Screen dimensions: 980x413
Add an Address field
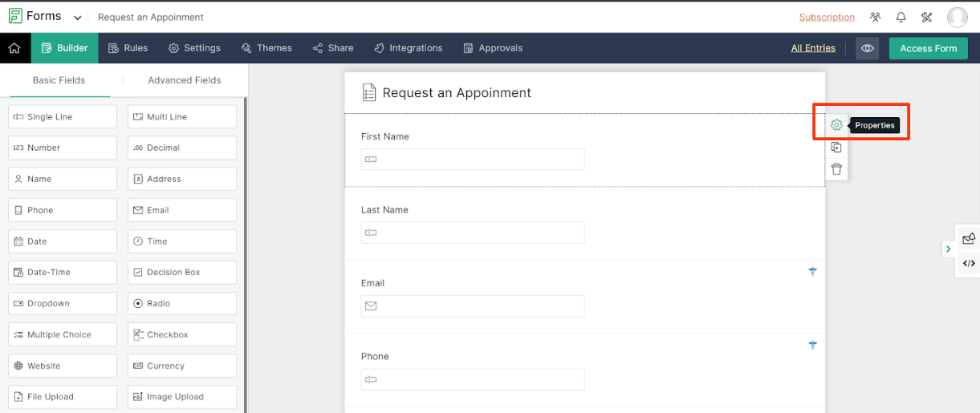[x=182, y=179]
